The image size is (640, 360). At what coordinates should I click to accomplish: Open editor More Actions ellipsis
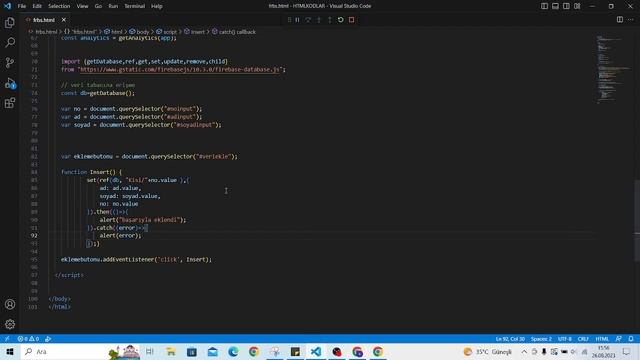[x=631, y=20]
